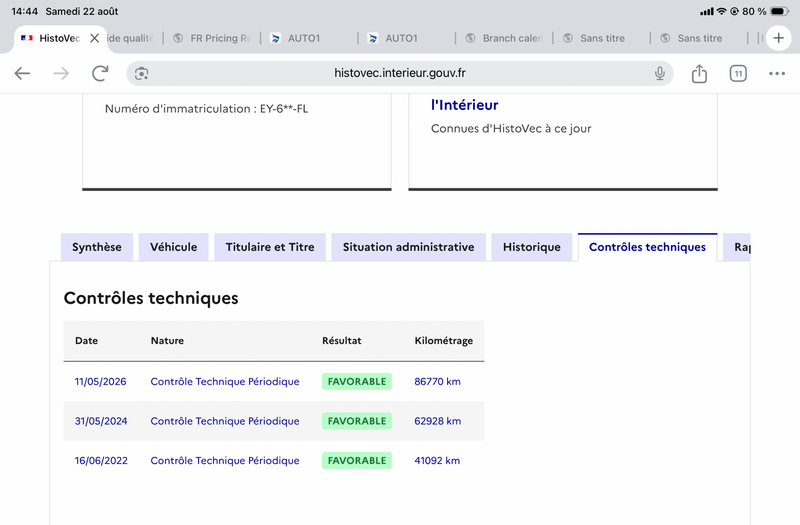Click Contrôle Technique Périodique in 16/06/2022 row
This screenshot has width=800, height=525.
click(224, 461)
